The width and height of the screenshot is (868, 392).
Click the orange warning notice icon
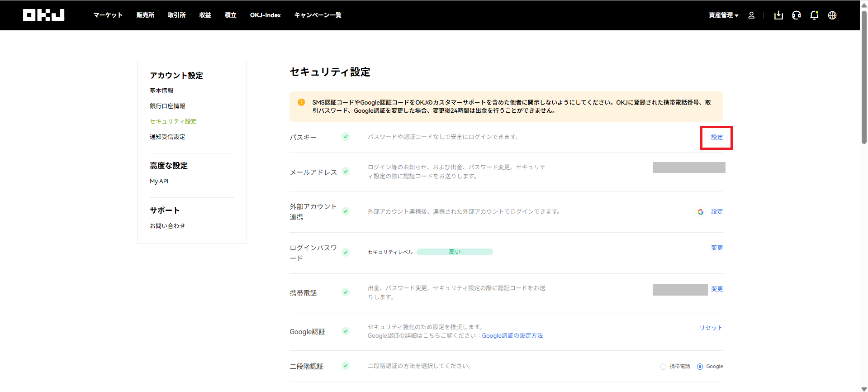pyautogui.click(x=301, y=102)
